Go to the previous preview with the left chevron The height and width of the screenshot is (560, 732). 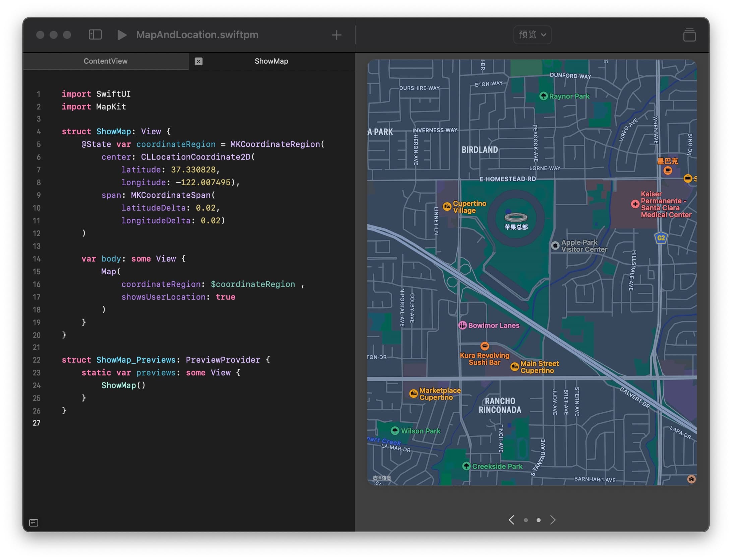point(511,520)
